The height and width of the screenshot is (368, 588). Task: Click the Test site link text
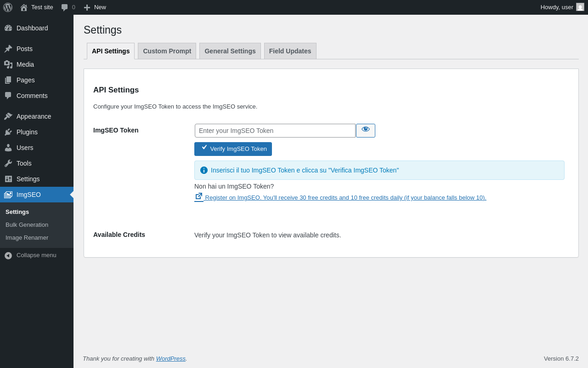coord(42,7)
